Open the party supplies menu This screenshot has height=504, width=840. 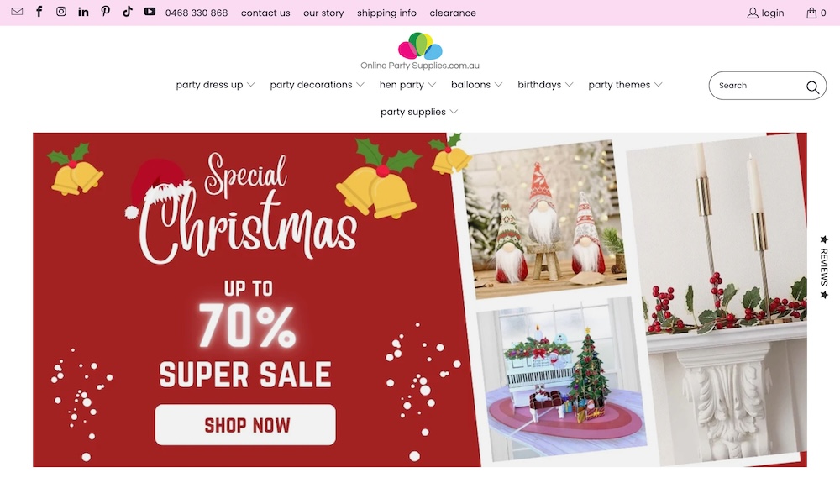419,112
